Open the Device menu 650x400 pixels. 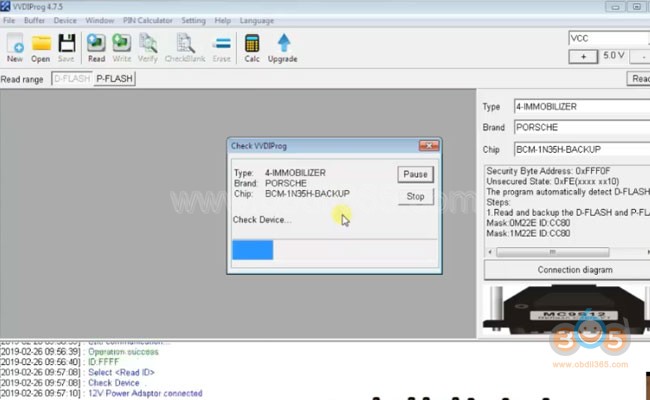[65, 20]
